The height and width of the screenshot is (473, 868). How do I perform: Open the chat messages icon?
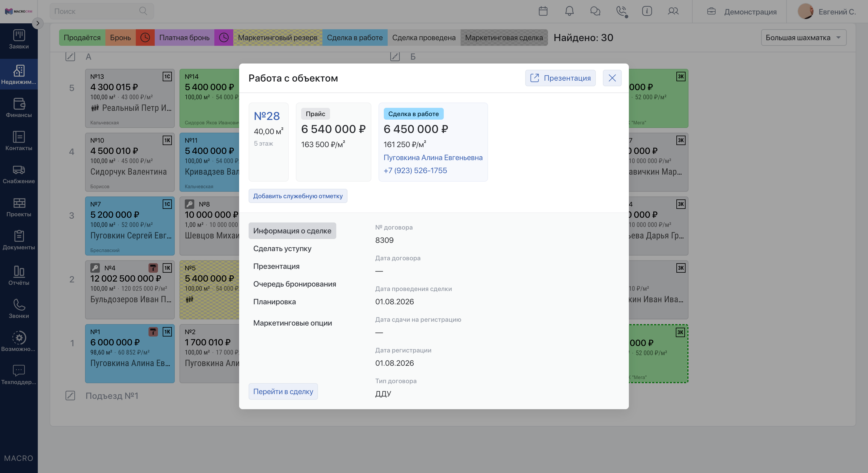[x=595, y=11]
